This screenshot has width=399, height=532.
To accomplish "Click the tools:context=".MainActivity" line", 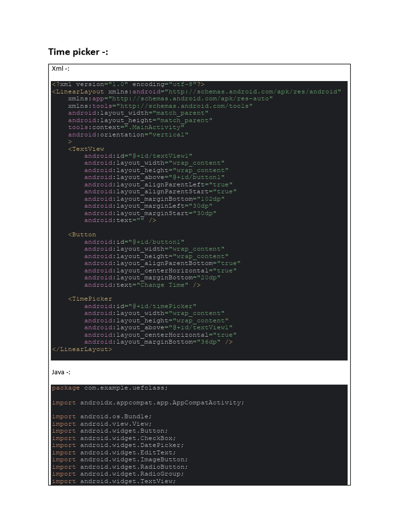I will pyautogui.click(x=126, y=127).
